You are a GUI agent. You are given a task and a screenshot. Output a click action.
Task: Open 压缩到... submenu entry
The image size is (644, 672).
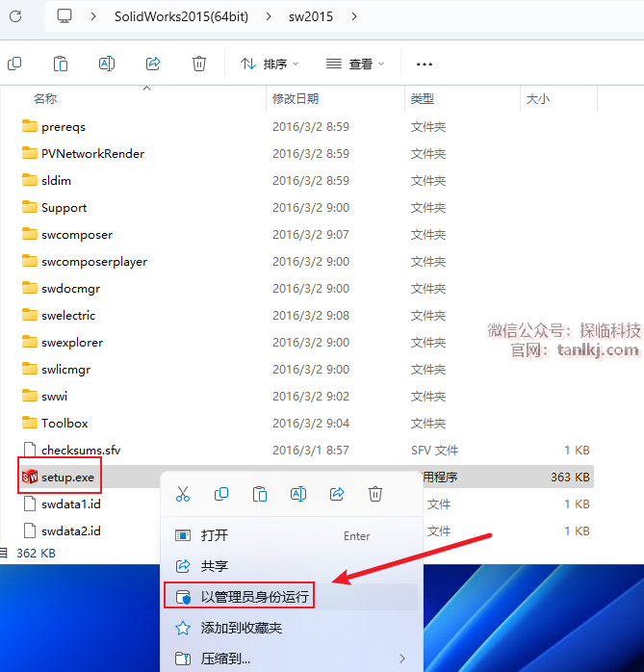coord(292,659)
